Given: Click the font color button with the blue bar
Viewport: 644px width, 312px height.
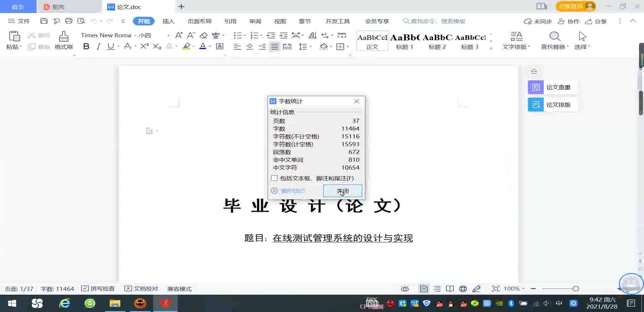Looking at the screenshot, I should (203, 46).
